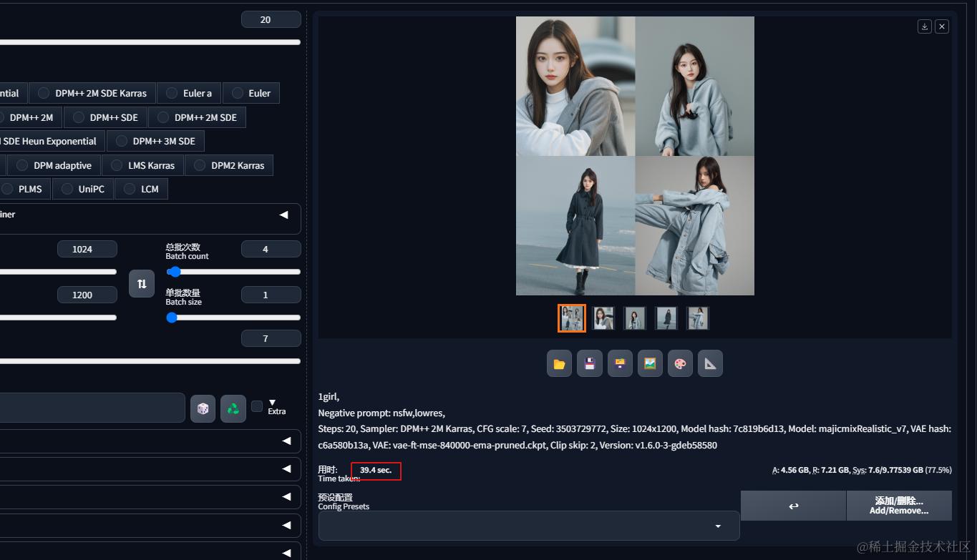Screen dimensions: 977x560
Task: Pick the DPM adaptive sampler
Action: point(54,165)
